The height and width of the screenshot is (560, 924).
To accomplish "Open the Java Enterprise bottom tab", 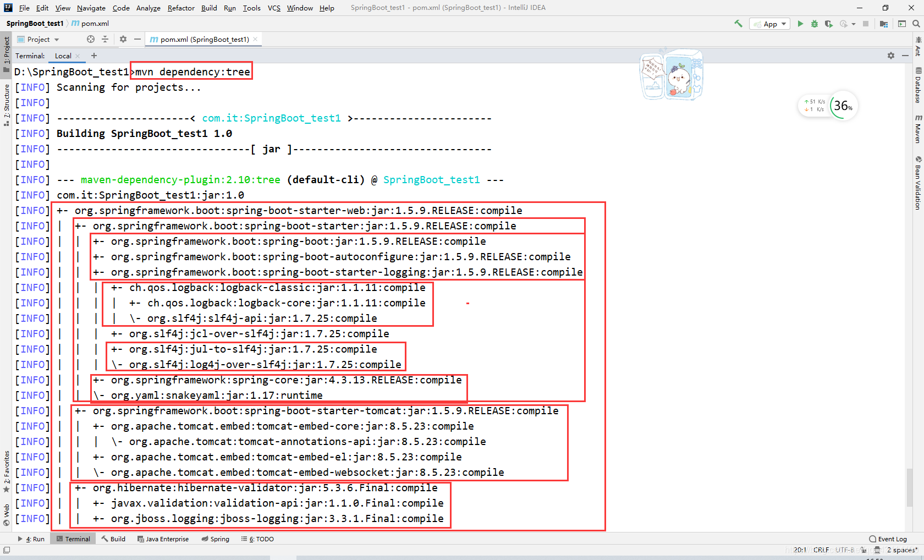I will click(x=163, y=539).
